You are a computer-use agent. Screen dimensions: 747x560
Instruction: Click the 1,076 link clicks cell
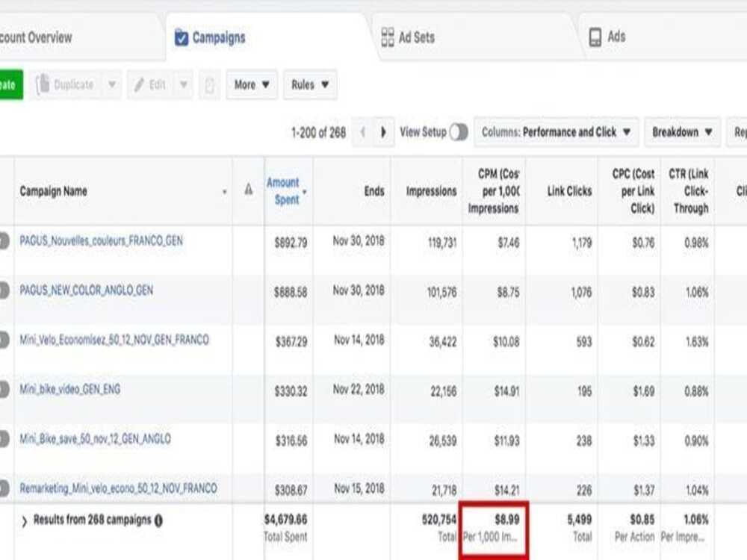581,293
